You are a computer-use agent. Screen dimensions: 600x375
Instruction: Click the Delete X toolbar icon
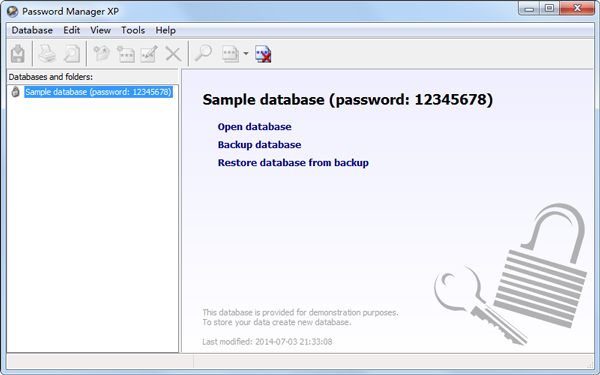(173, 54)
